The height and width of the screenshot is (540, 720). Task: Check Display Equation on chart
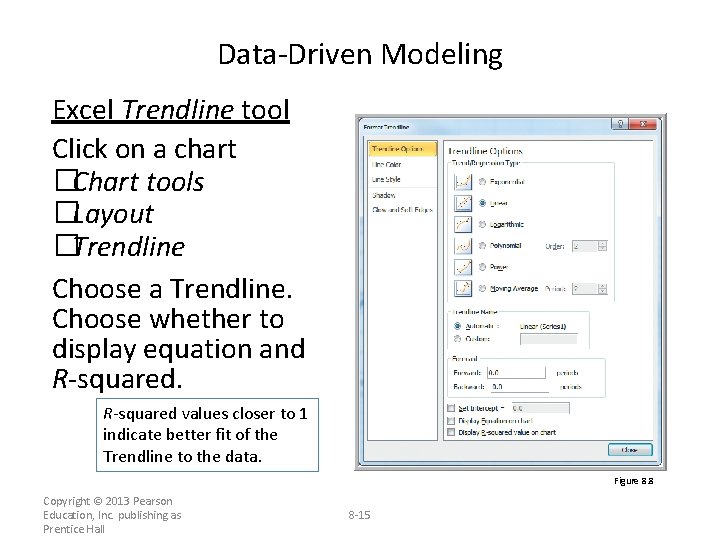click(451, 420)
